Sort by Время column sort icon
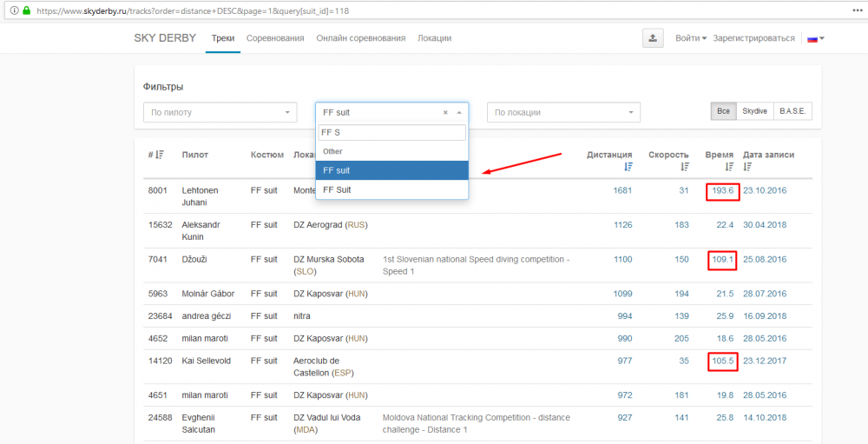Screen dimensions: 868x444 [729, 166]
